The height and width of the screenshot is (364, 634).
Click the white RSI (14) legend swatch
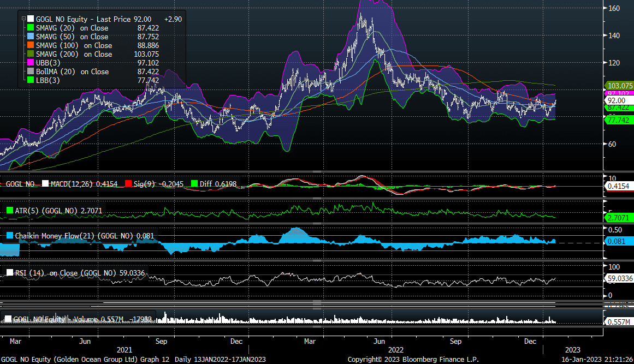coord(10,273)
